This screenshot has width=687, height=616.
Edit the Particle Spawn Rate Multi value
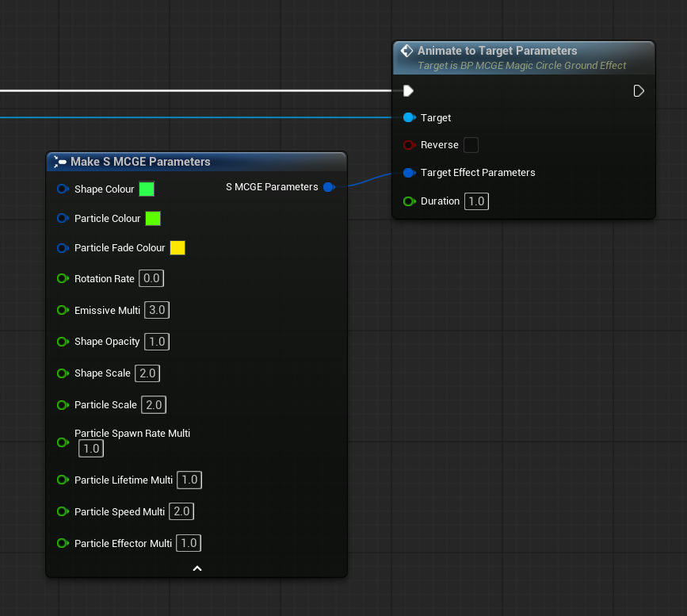tap(91, 449)
